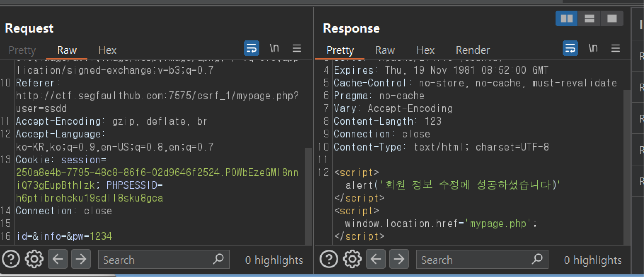
Task: Click the Response search input field
Action: [x=474, y=260]
